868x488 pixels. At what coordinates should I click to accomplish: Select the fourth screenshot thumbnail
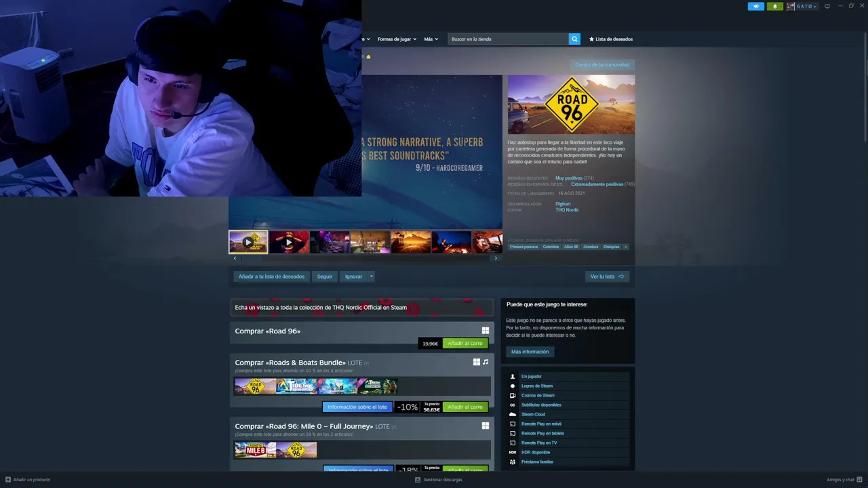pos(370,242)
